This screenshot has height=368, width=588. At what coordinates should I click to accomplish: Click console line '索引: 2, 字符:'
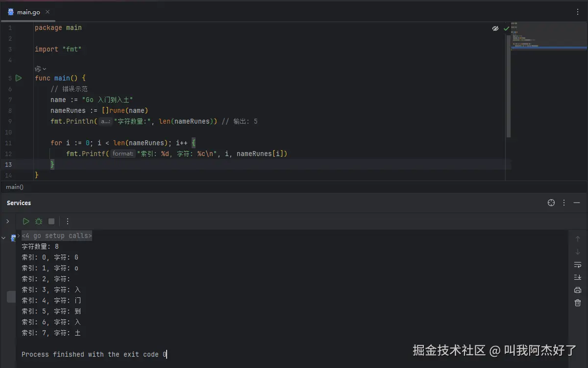click(46, 279)
